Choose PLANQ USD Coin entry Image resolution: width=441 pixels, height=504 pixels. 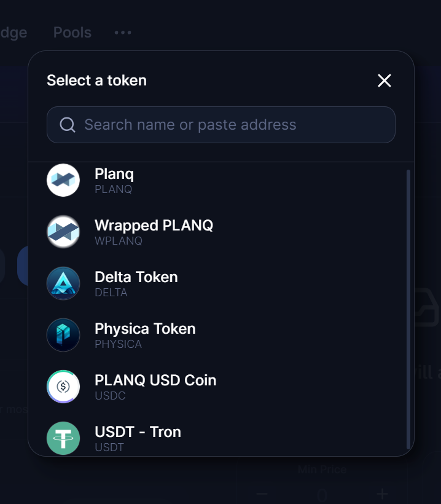(x=155, y=380)
